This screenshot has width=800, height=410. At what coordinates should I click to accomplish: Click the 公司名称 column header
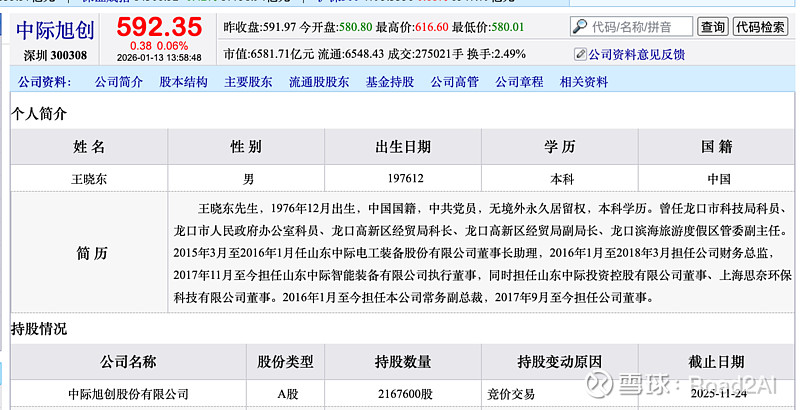coord(128,362)
